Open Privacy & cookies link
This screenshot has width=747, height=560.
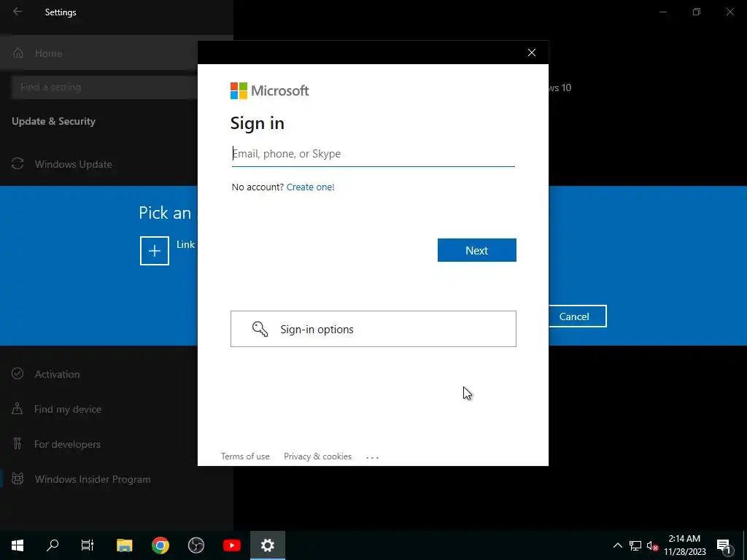coord(317,456)
